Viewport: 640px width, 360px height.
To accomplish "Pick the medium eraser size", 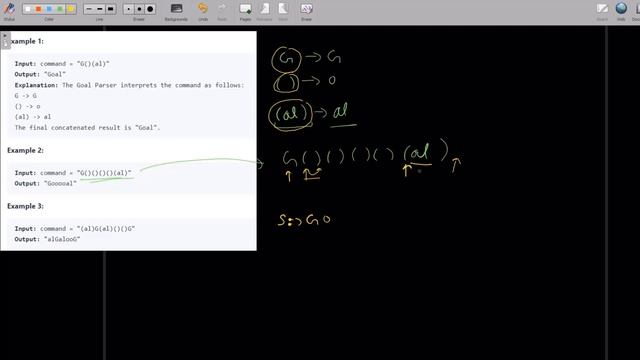I will pos(139,9).
